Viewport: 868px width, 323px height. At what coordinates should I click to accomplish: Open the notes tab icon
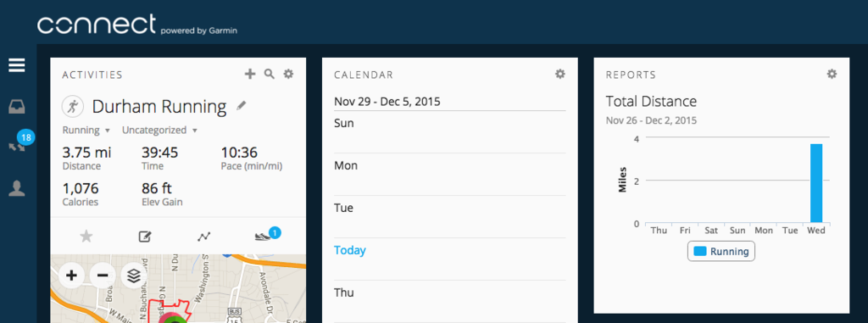pos(144,237)
